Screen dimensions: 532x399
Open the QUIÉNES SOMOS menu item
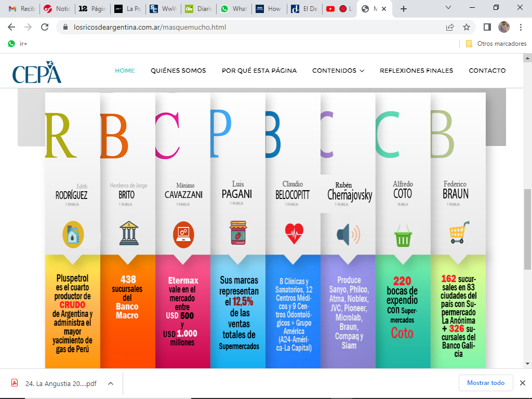[x=178, y=71]
